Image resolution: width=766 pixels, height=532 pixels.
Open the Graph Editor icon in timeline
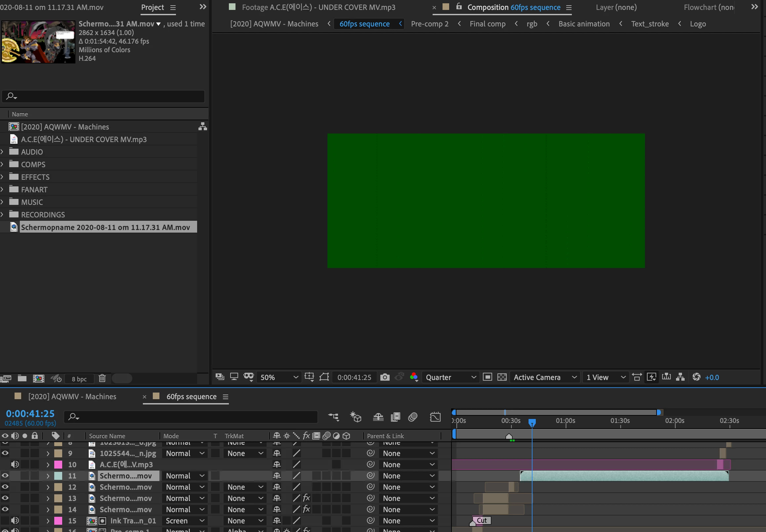pyautogui.click(x=435, y=417)
